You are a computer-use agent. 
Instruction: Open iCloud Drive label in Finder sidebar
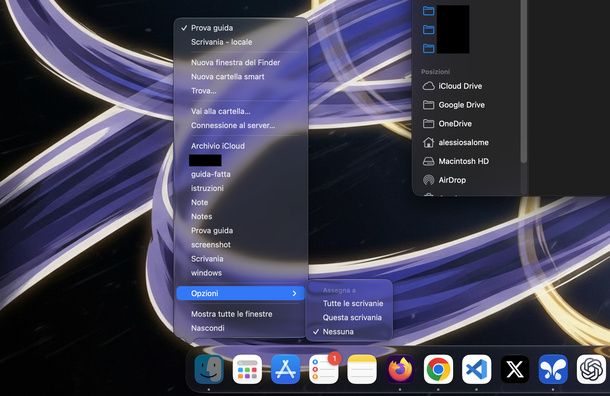click(460, 86)
